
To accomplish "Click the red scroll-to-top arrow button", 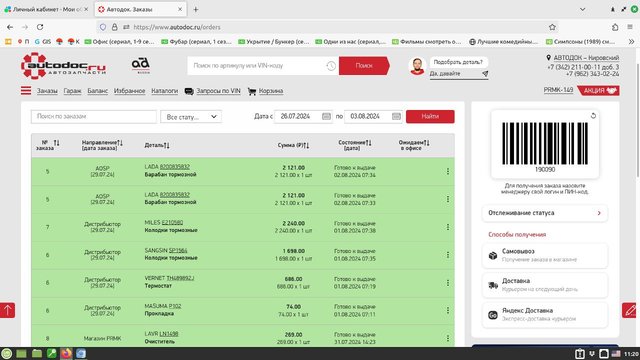I will click(7, 310).
